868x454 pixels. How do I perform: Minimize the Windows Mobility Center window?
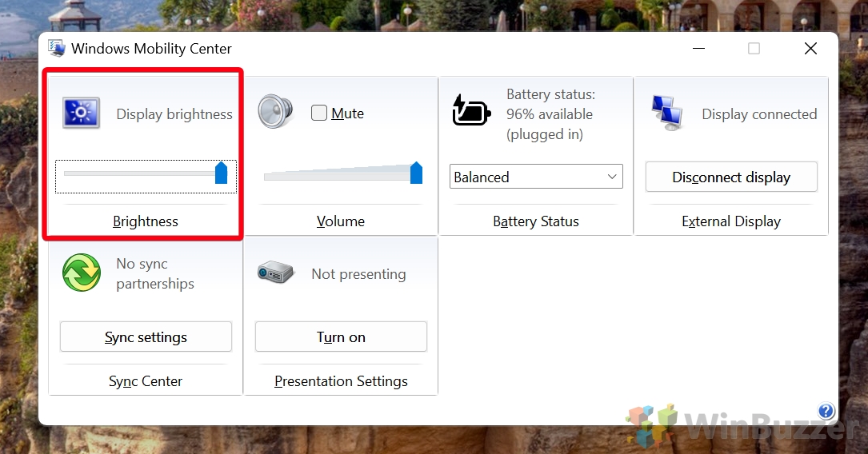coord(698,49)
